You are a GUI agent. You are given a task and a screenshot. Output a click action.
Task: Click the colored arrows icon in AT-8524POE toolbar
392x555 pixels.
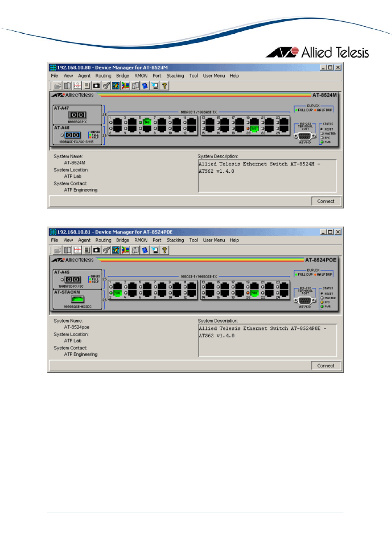pos(125,250)
